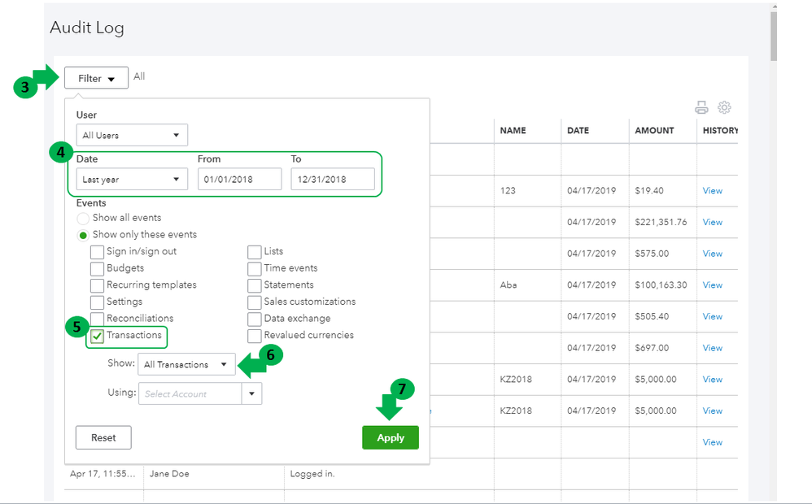View history for the $221,351.76 entry
Viewport: 812px width, 504px height.
click(x=712, y=222)
